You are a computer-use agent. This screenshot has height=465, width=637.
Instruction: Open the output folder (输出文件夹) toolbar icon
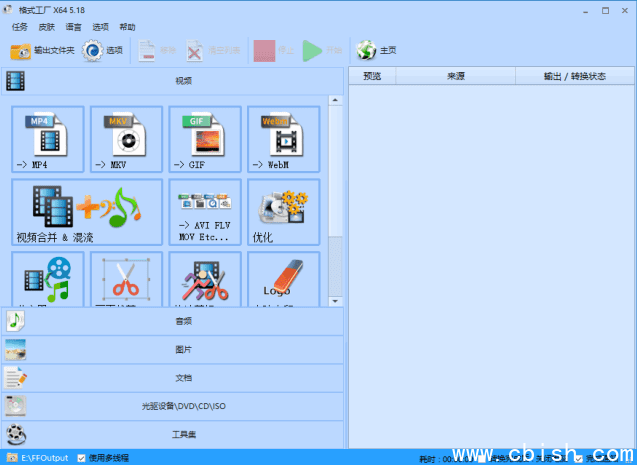(20, 51)
